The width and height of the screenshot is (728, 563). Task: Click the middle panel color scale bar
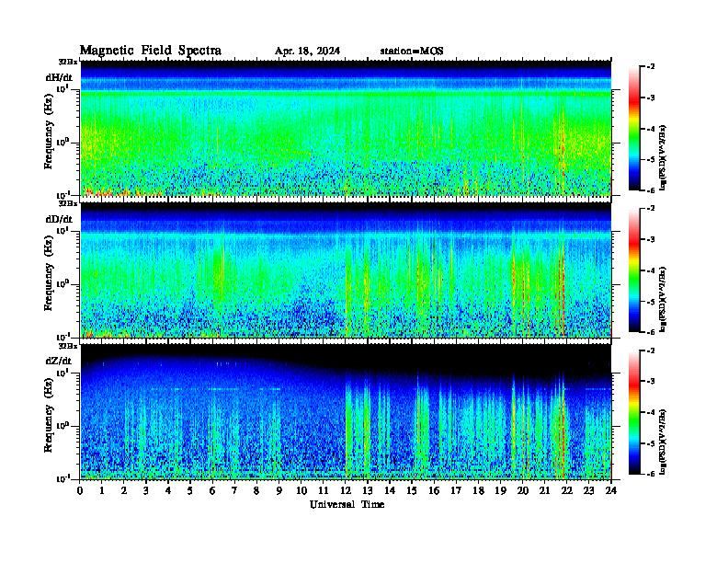click(634, 270)
